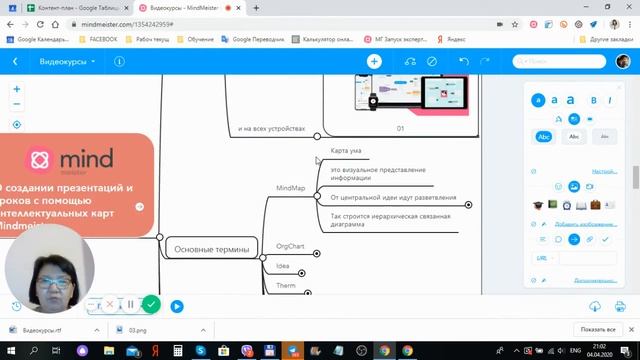This screenshot has width=640, height=360.
Task: Open line color option
Action: (x=590, y=119)
